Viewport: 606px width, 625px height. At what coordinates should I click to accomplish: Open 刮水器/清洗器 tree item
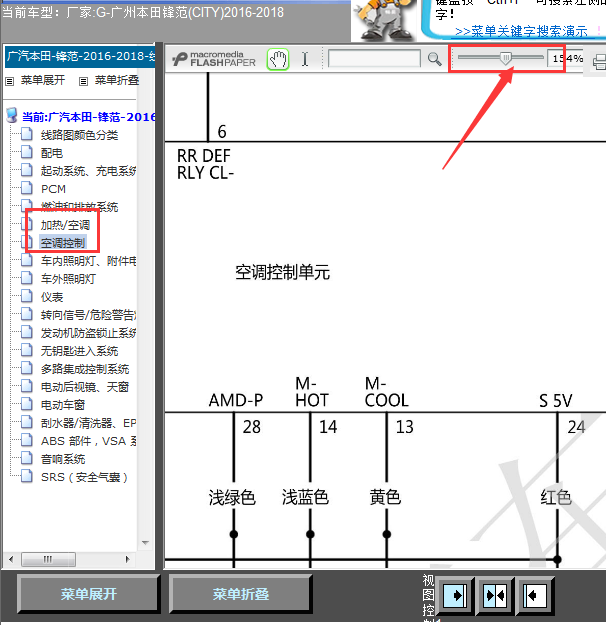tap(88, 423)
